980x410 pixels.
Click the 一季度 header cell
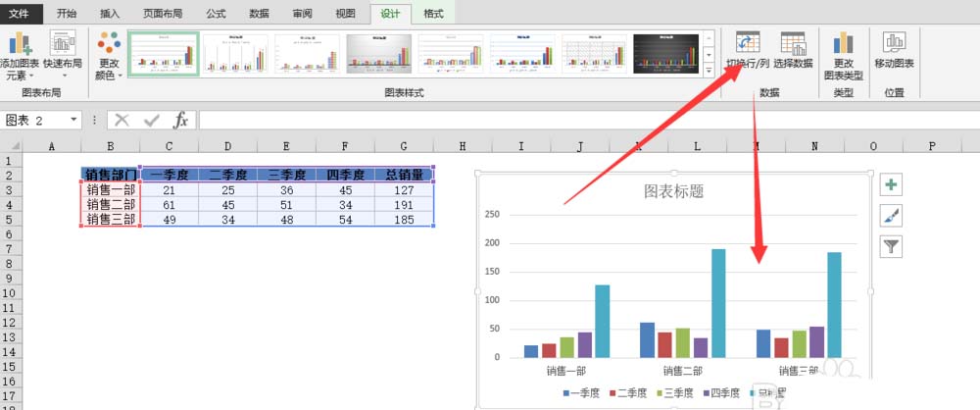coord(170,175)
